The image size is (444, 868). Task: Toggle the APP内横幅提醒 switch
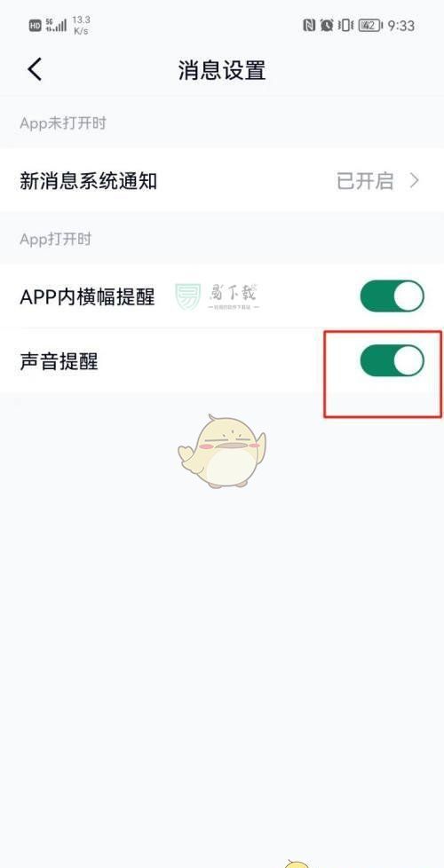tap(392, 296)
